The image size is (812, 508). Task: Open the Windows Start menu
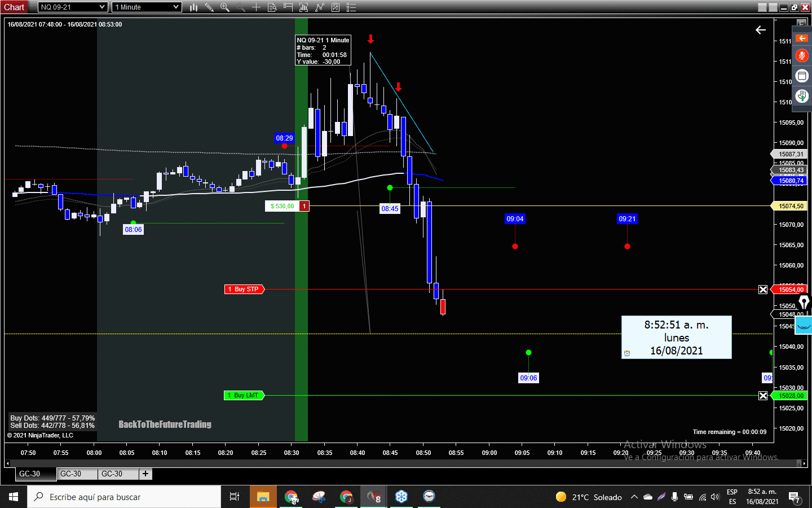[x=14, y=497]
